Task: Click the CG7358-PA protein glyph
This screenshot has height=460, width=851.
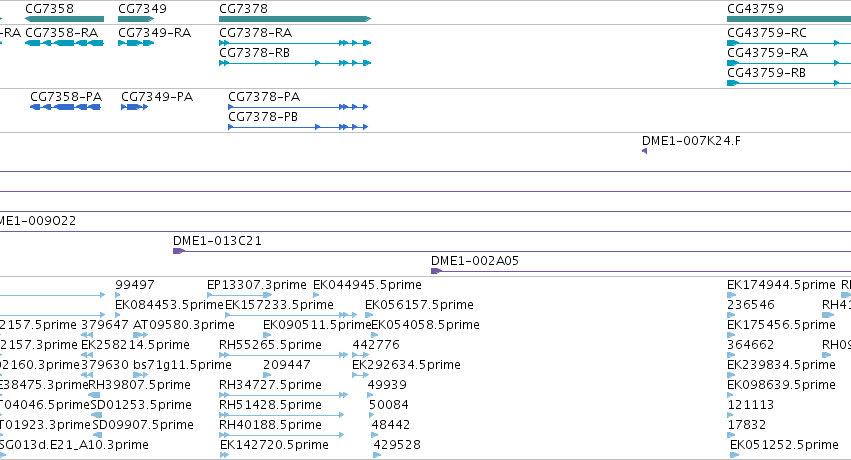Action: point(65,107)
